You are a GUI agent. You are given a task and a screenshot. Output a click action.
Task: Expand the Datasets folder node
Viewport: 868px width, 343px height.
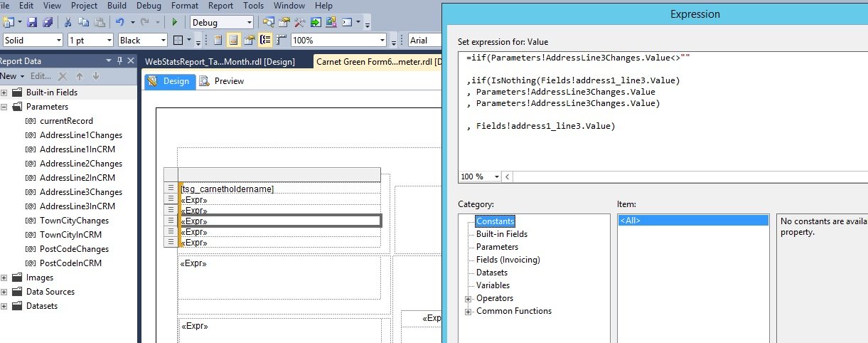(x=4, y=306)
